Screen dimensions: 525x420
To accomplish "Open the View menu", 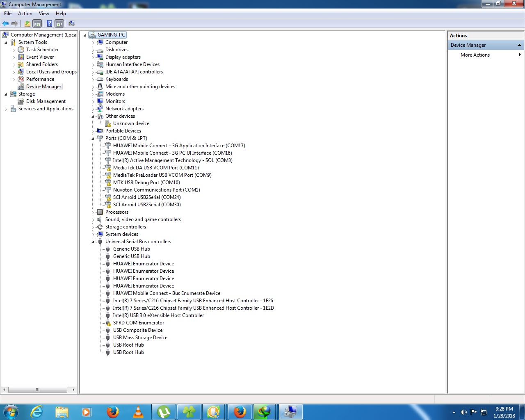I will pyautogui.click(x=44, y=14).
